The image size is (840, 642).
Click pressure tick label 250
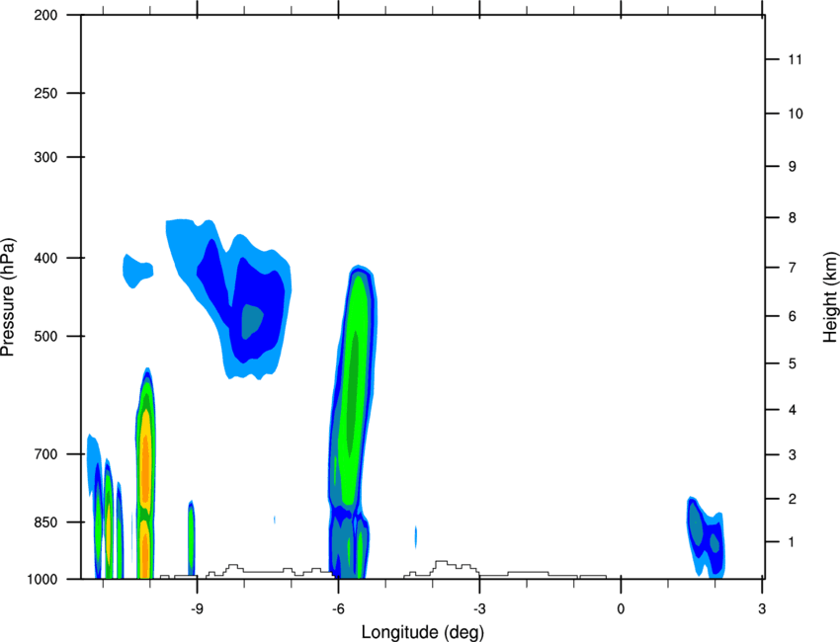click(x=45, y=93)
